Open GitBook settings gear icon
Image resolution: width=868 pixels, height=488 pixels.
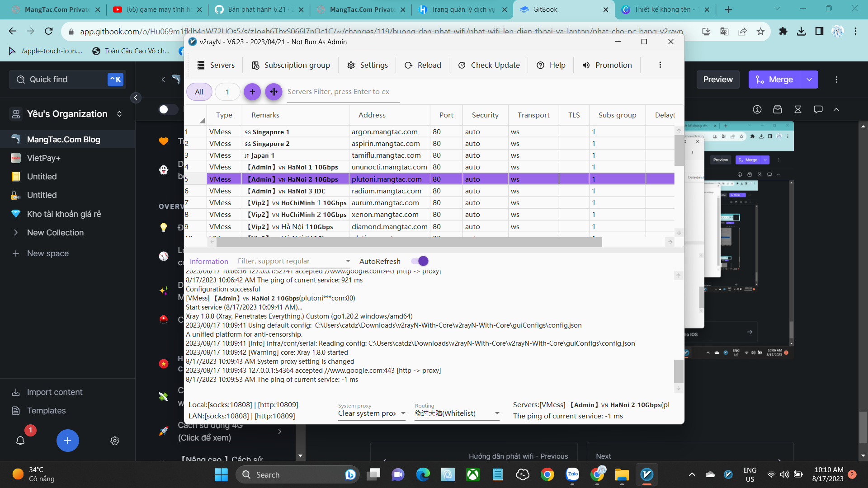coord(115,441)
